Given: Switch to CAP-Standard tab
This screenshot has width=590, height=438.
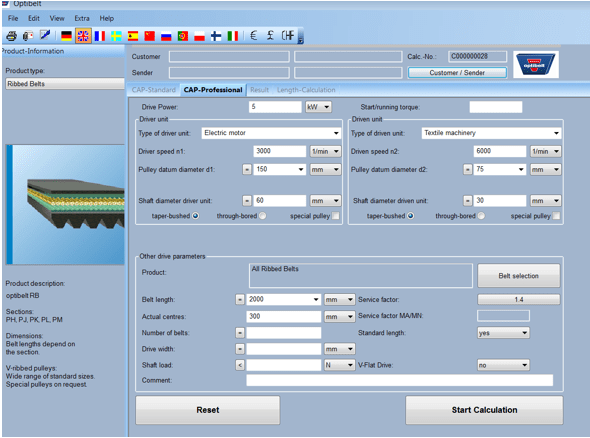Looking at the screenshot, I should point(154,90).
